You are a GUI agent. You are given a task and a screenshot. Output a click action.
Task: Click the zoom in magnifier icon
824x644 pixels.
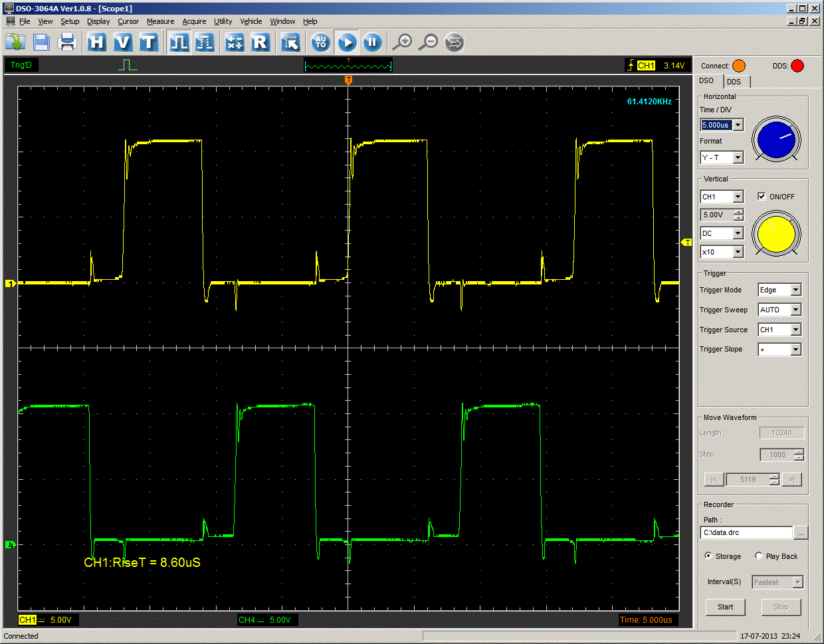(402, 43)
